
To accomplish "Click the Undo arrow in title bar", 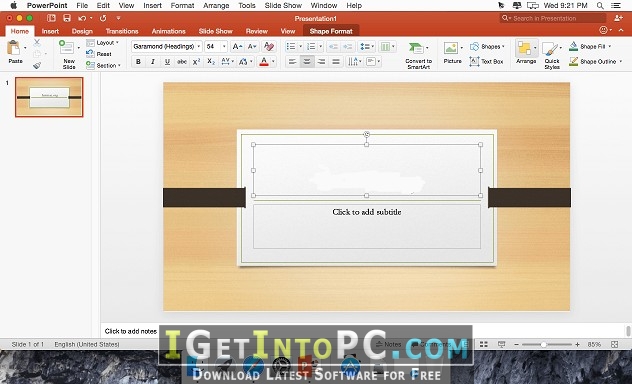I will click(82, 18).
